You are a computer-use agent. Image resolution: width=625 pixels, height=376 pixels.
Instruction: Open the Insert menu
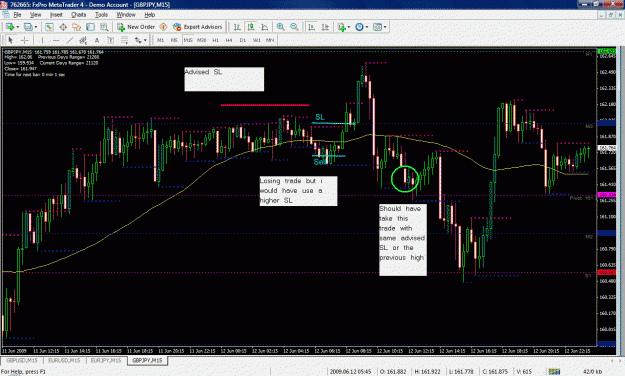pyautogui.click(x=56, y=15)
